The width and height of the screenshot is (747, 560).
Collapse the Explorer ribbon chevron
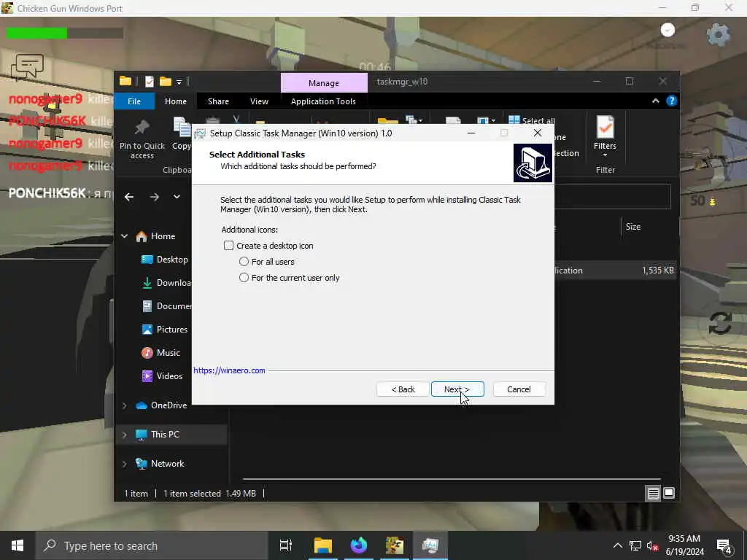pos(656,101)
